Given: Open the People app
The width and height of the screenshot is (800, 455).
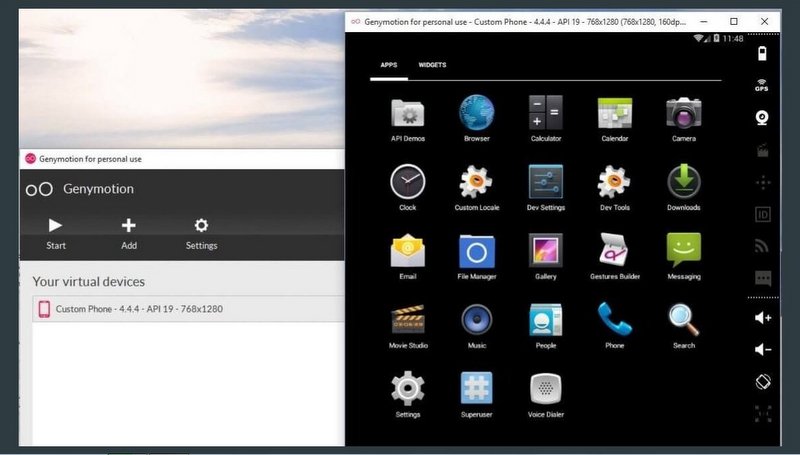Looking at the screenshot, I should tap(545, 325).
